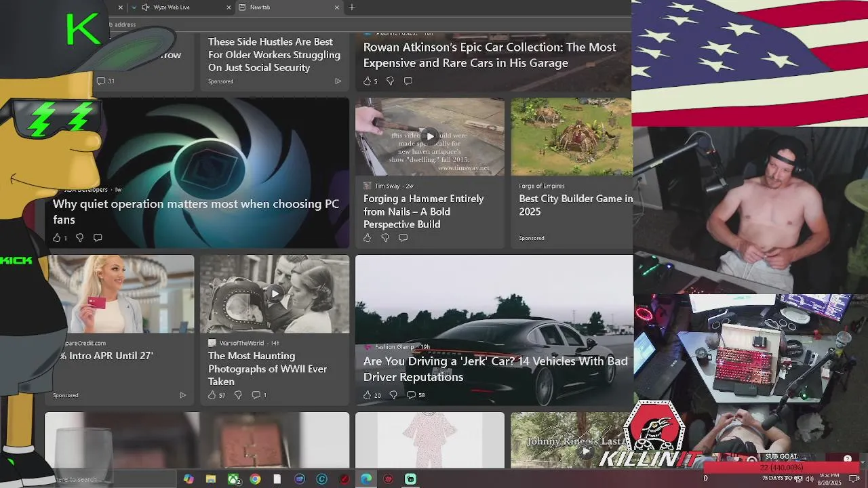868x488 pixels.
Task: Dislike the 'Jerk' Car article
Action: coord(393,395)
